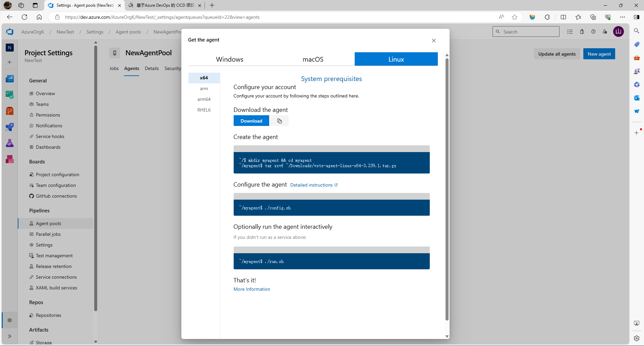Open Azure DevOps home logo
Screen dimensions: 644x346
(x=10, y=32)
